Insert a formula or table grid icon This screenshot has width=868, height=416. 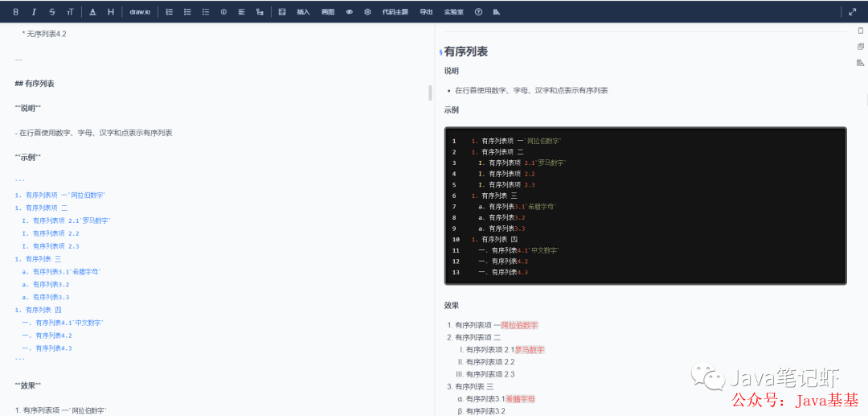(282, 11)
